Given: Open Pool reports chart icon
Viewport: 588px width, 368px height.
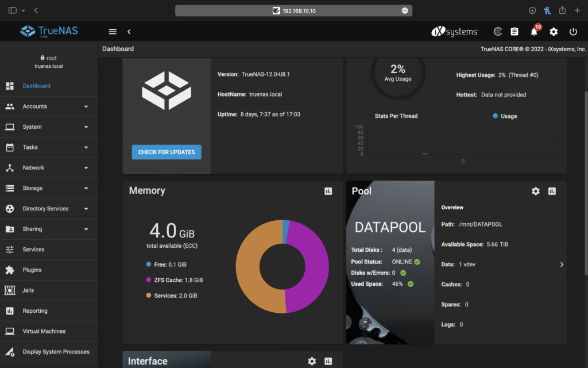Looking at the screenshot, I should (552, 191).
